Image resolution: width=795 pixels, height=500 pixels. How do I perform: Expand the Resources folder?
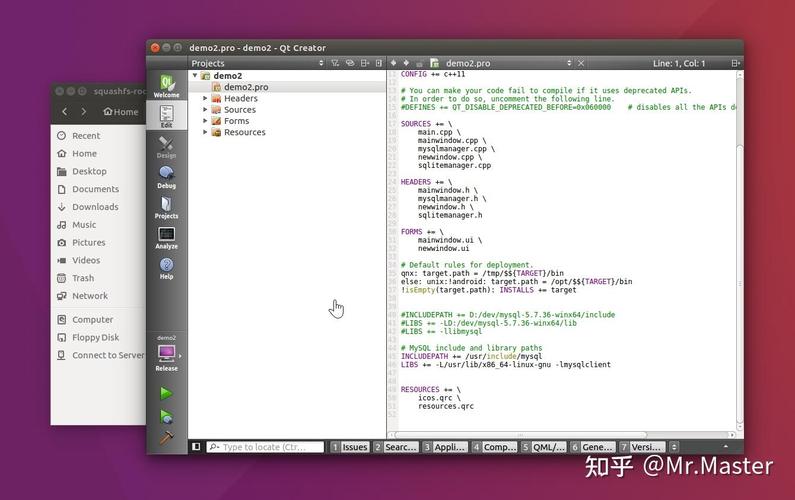[x=205, y=132]
